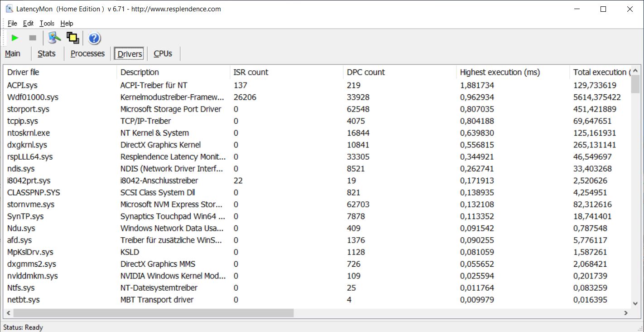Click the description "DirectX Graphics Kernel"

point(161,145)
